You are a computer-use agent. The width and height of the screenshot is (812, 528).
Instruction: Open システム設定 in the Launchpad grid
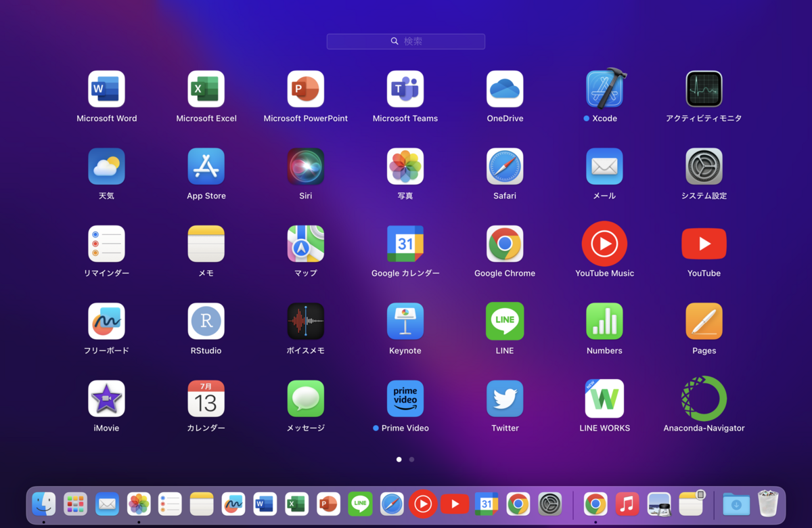704,167
